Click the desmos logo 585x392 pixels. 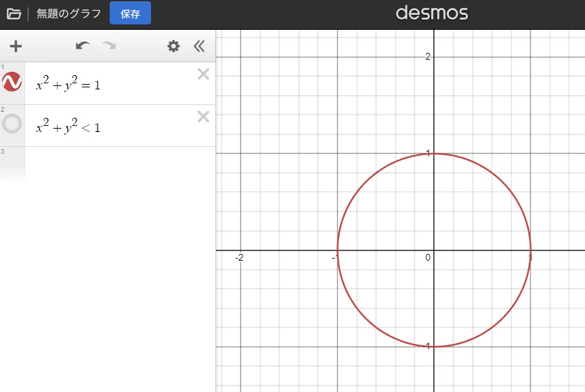click(432, 14)
